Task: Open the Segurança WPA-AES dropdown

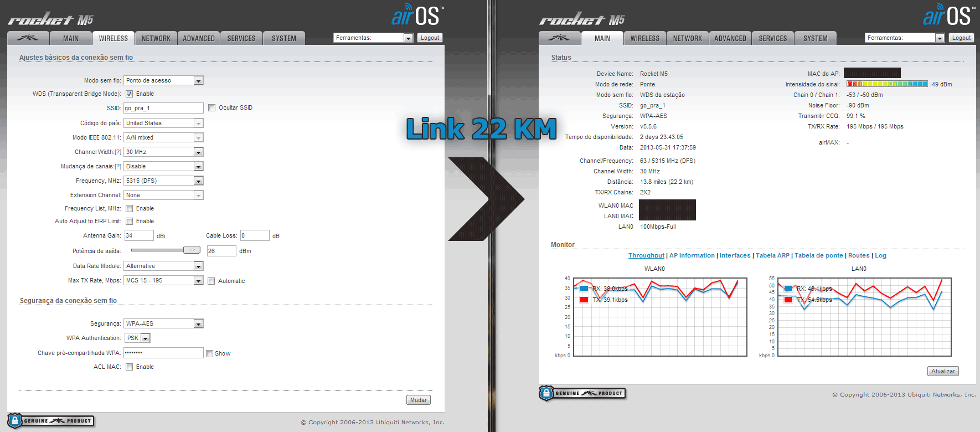Action: 163,323
